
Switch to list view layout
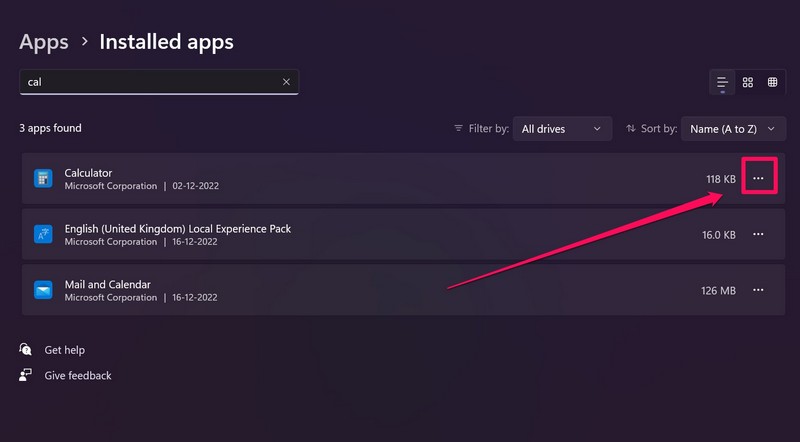pyautogui.click(x=721, y=82)
